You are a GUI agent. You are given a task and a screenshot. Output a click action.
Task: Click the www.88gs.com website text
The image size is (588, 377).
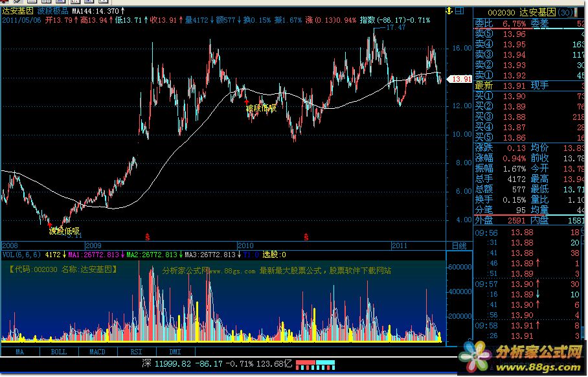point(232,271)
